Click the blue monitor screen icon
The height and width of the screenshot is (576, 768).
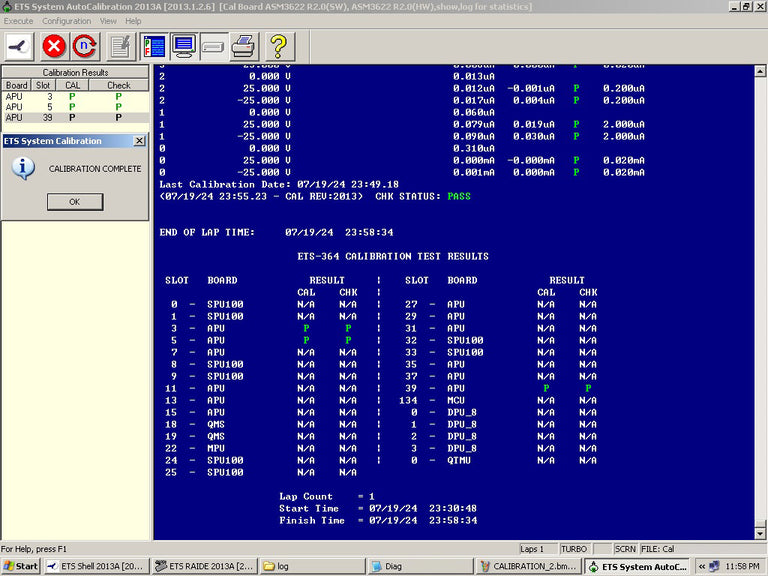pyautogui.click(x=184, y=47)
